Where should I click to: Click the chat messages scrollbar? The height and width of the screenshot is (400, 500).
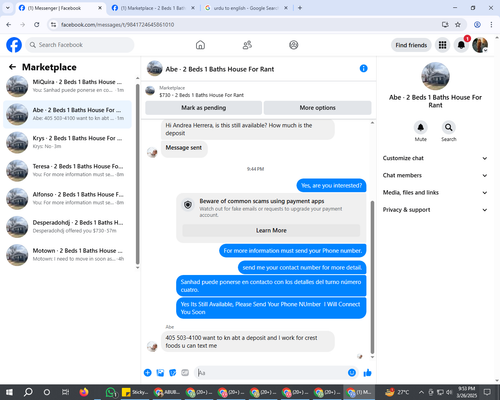(372, 277)
